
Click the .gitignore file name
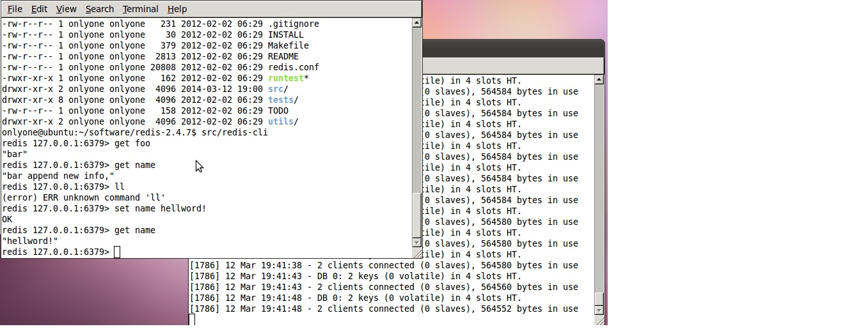click(x=294, y=24)
